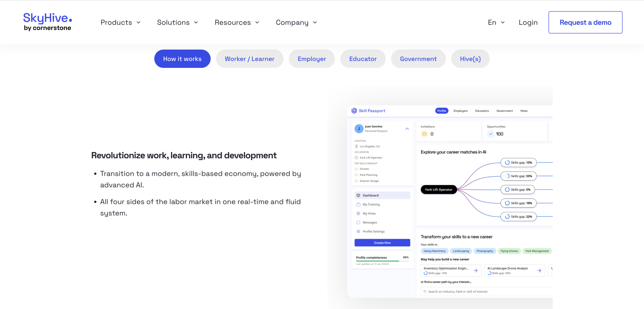Click the Skills gap 10% ring icon

coord(507,203)
